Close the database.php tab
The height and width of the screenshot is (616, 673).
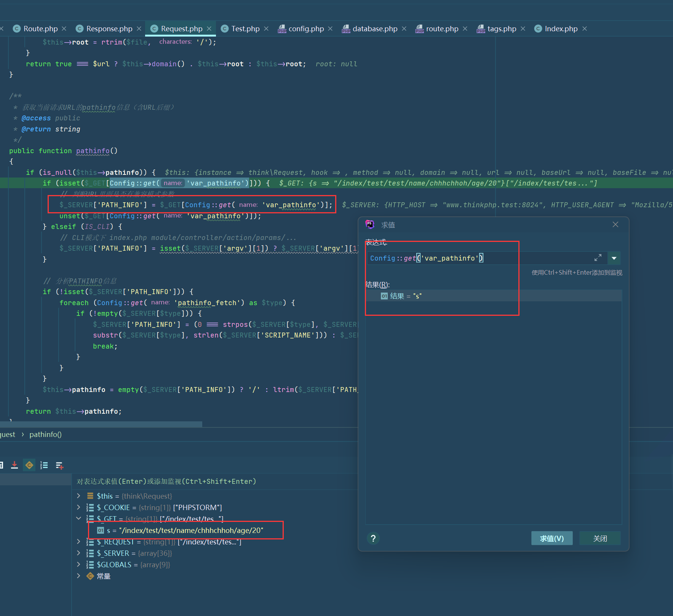point(404,29)
